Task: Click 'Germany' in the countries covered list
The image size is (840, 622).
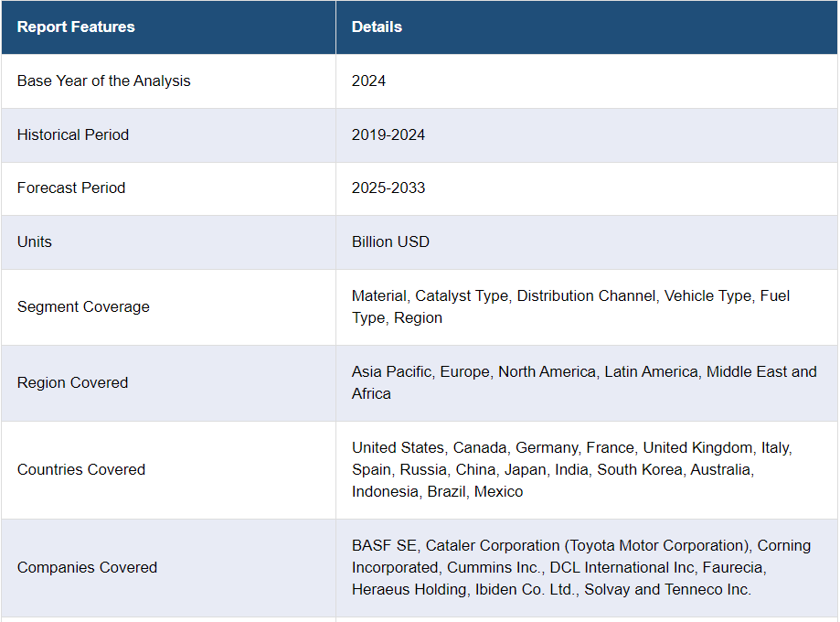Action: tap(546, 447)
